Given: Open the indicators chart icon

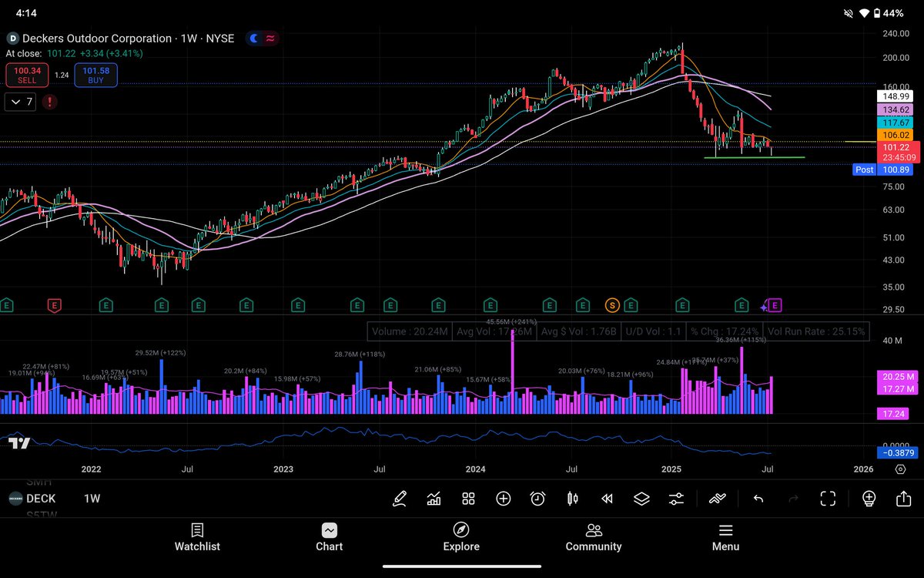Looking at the screenshot, I should pyautogui.click(x=434, y=499).
